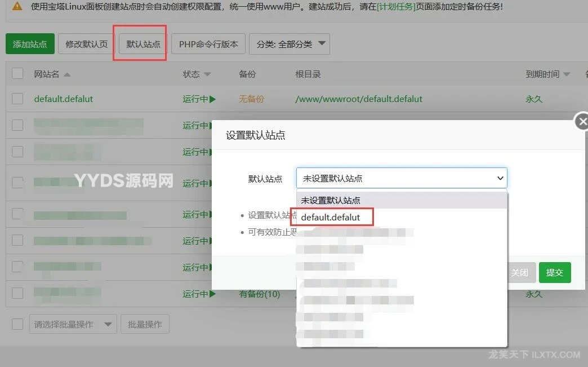The image size is (588, 367).
Task: Choose 未设置默认站点 option in list
Action: pyautogui.click(x=331, y=200)
